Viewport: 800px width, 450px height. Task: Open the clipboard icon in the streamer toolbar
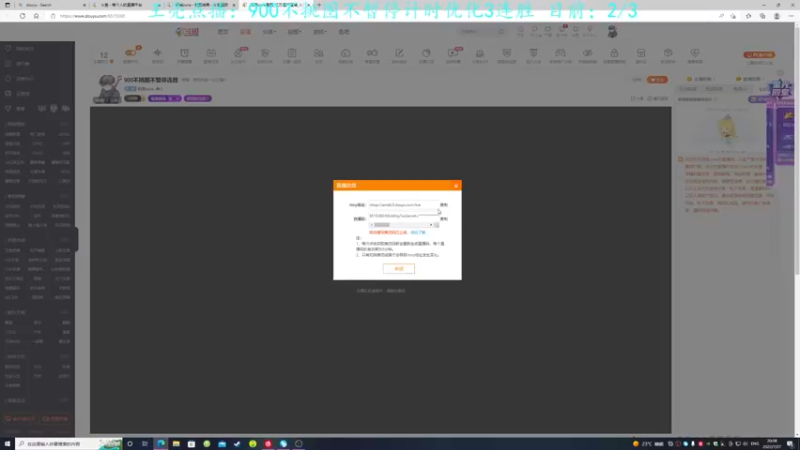click(292, 53)
